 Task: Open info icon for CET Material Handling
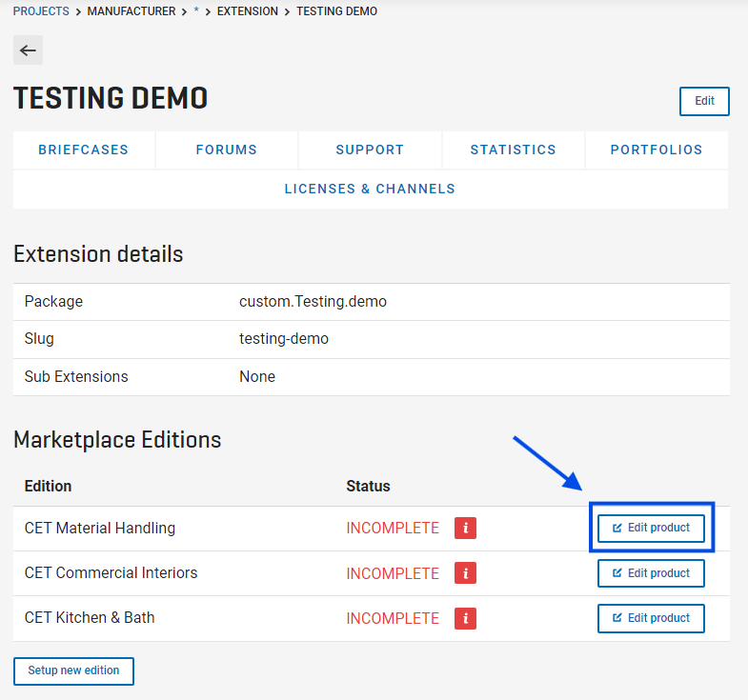pyautogui.click(x=465, y=528)
